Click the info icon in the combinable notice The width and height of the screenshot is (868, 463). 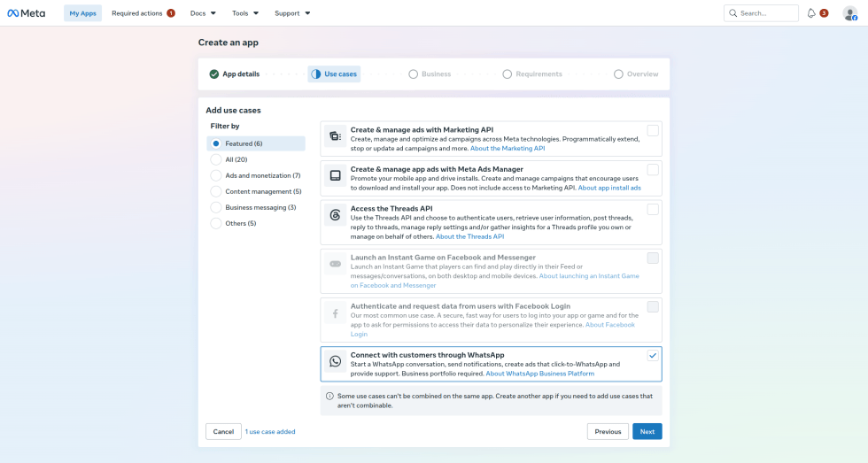coord(329,396)
